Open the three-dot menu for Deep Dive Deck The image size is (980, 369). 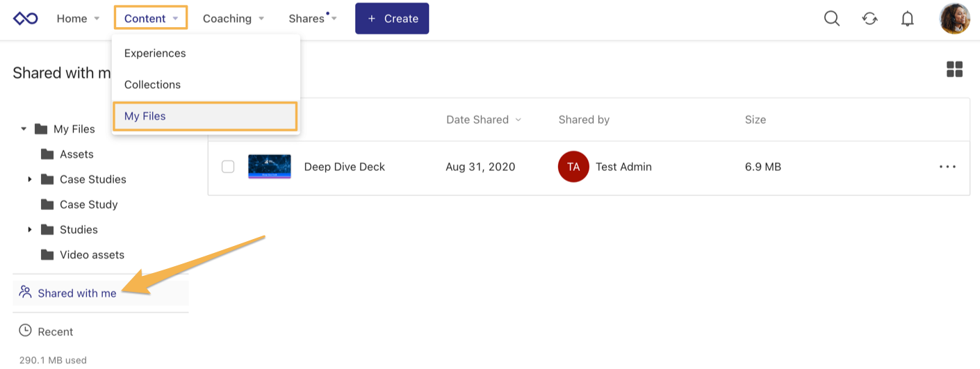(947, 167)
